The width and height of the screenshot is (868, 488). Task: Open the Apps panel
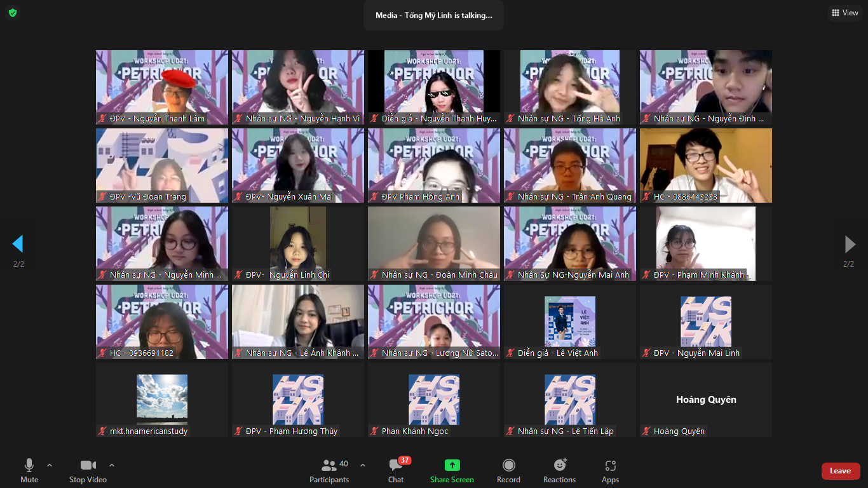click(x=610, y=465)
